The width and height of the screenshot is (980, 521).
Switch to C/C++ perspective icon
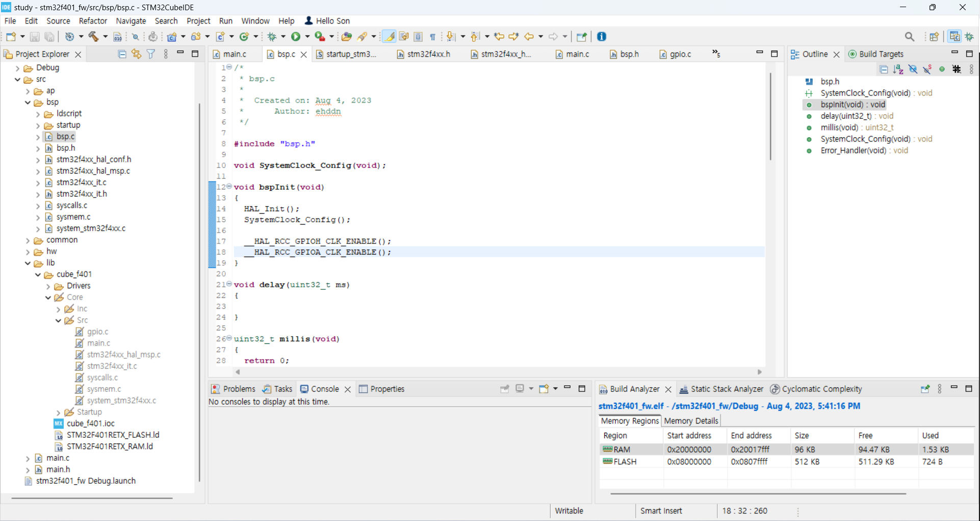[x=955, y=37]
